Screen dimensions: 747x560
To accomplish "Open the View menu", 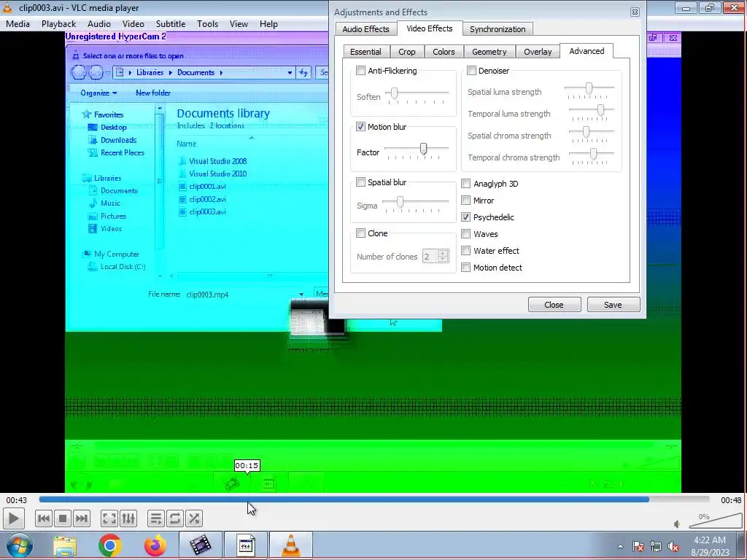I will [239, 24].
